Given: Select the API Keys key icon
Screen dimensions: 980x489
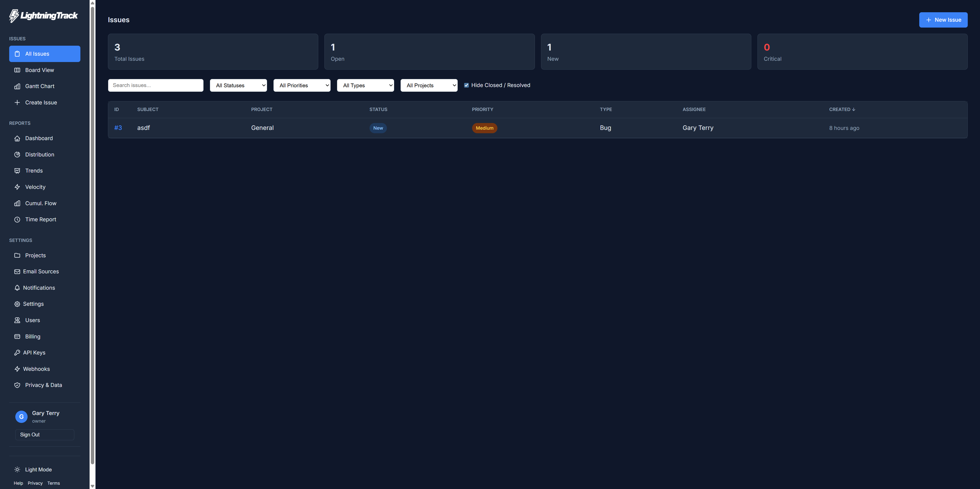Looking at the screenshot, I should (18, 352).
